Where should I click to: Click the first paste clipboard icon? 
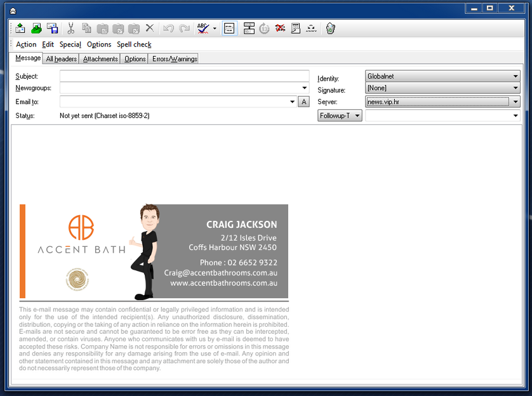click(102, 29)
